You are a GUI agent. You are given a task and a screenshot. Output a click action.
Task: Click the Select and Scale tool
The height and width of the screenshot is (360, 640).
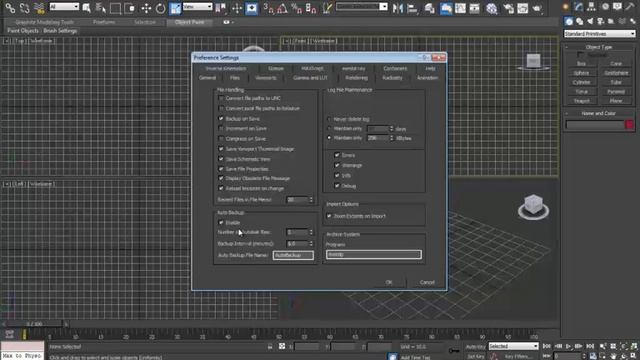point(175,8)
